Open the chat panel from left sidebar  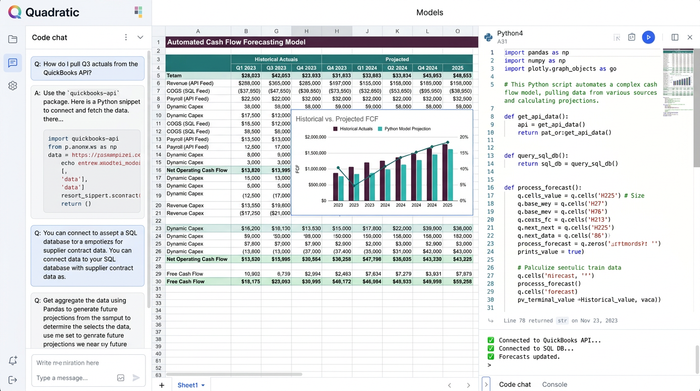pyautogui.click(x=12, y=62)
